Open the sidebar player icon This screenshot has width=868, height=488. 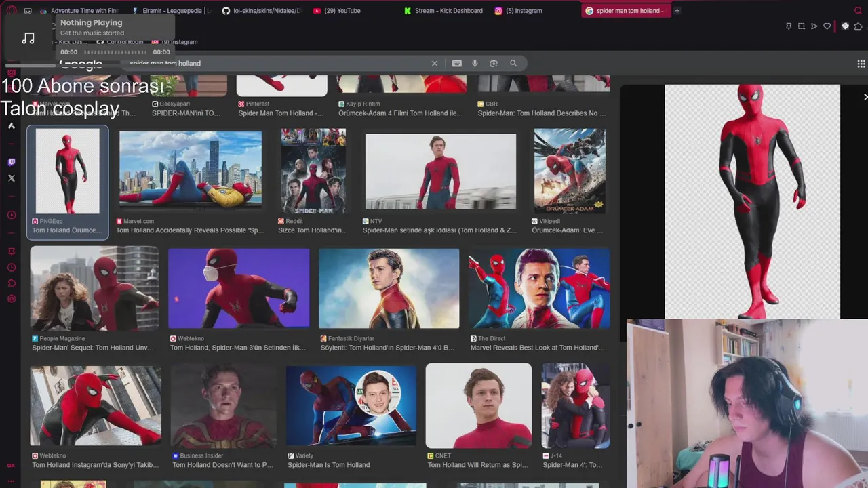pos(11,215)
